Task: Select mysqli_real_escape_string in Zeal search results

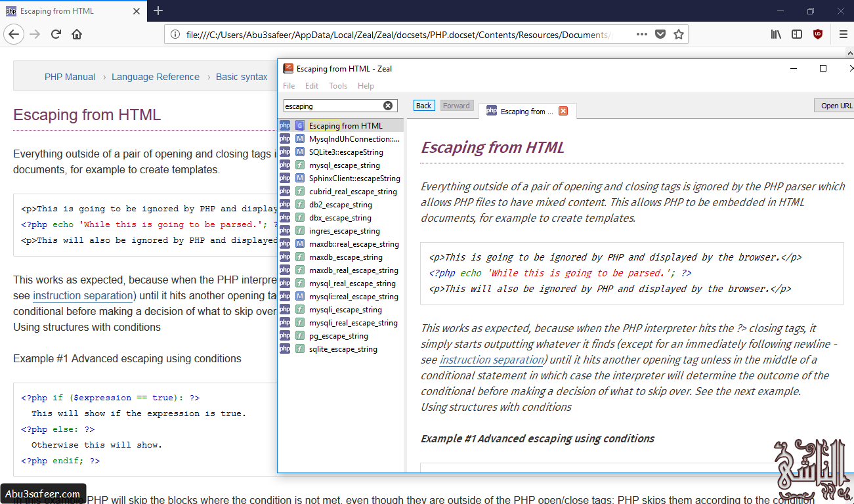Action: 353,322
